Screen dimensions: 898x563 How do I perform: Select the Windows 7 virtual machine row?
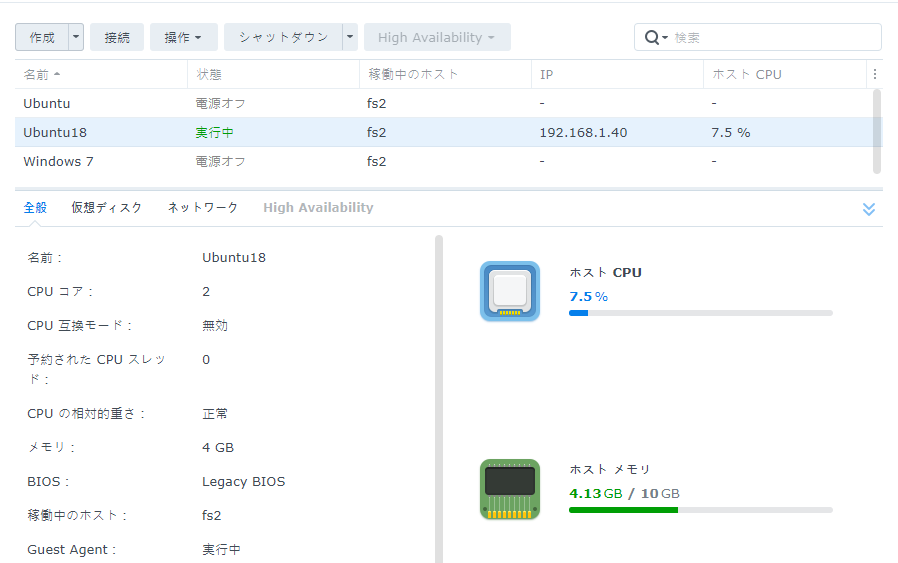pos(444,162)
